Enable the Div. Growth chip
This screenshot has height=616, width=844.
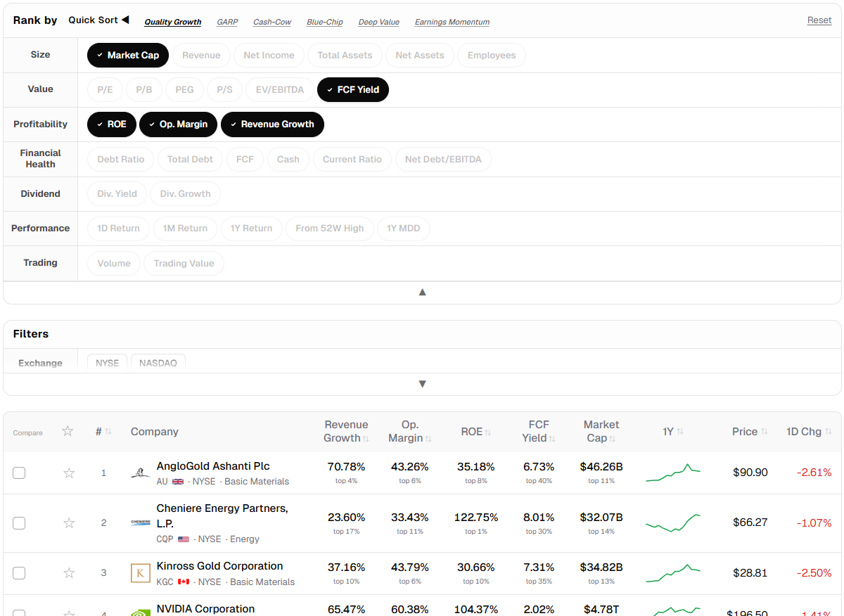(x=185, y=194)
